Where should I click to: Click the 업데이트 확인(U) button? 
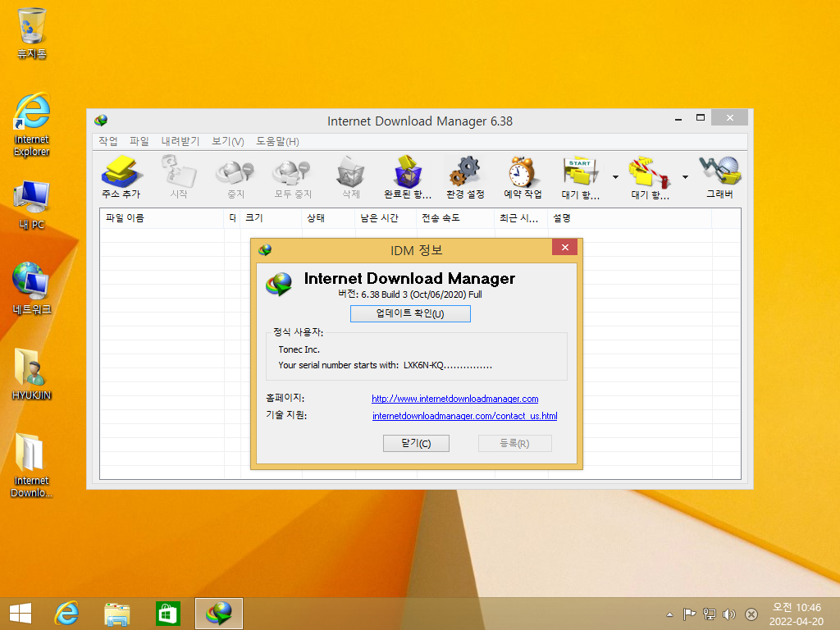(x=410, y=313)
